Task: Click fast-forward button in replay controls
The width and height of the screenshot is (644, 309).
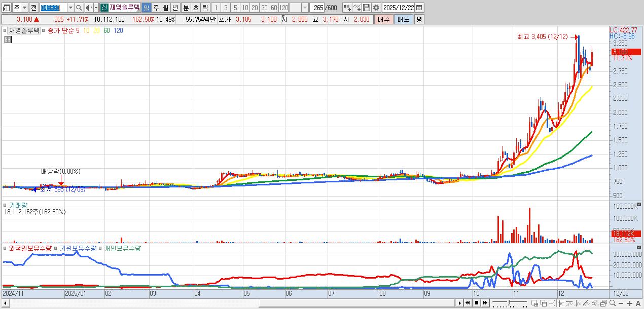Action: (485, 303)
